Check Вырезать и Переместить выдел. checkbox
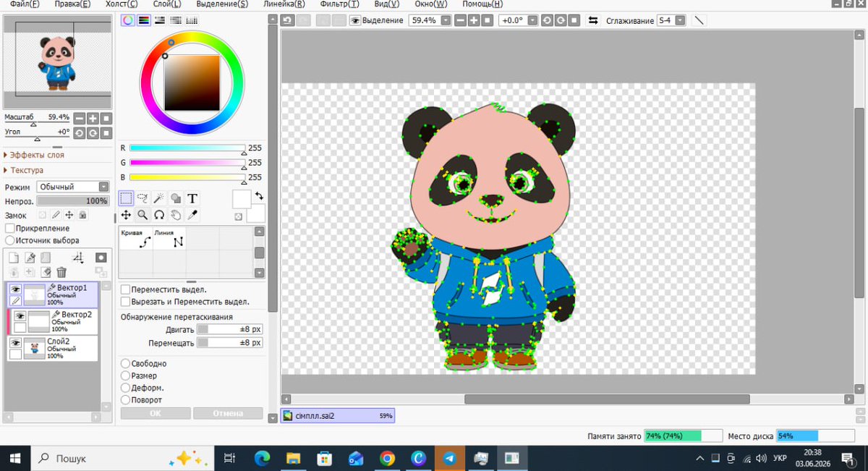Viewport: 868px width, 471px height. click(x=126, y=301)
